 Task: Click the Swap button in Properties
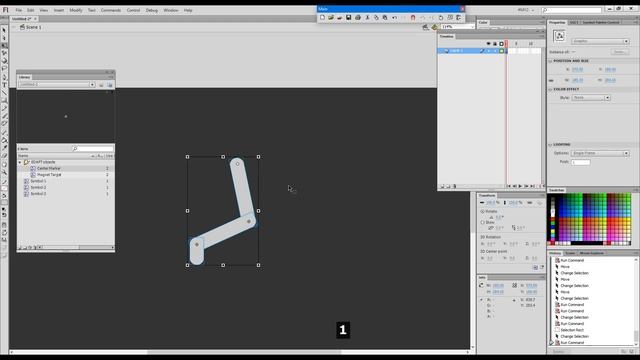pos(619,52)
